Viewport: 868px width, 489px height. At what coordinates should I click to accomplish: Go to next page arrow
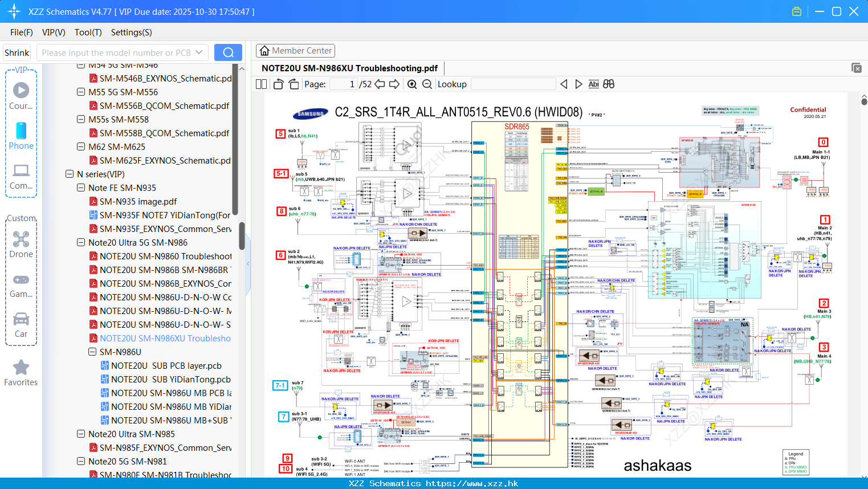pyautogui.click(x=394, y=84)
